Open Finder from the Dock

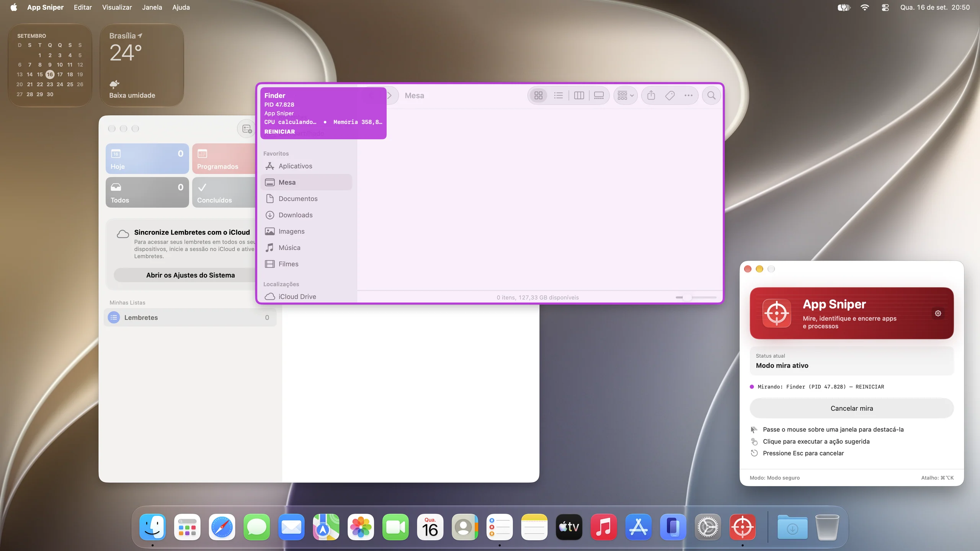click(153, 527)
